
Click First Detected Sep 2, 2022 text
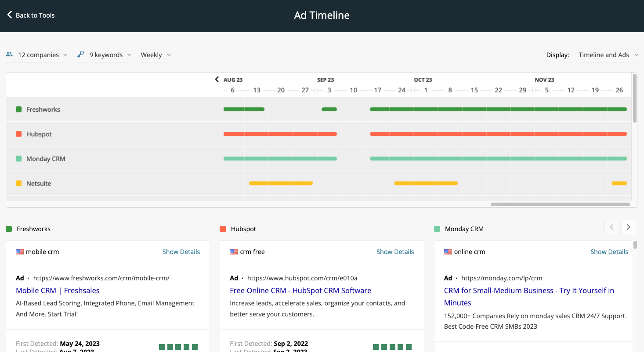[x=269, y=344]
